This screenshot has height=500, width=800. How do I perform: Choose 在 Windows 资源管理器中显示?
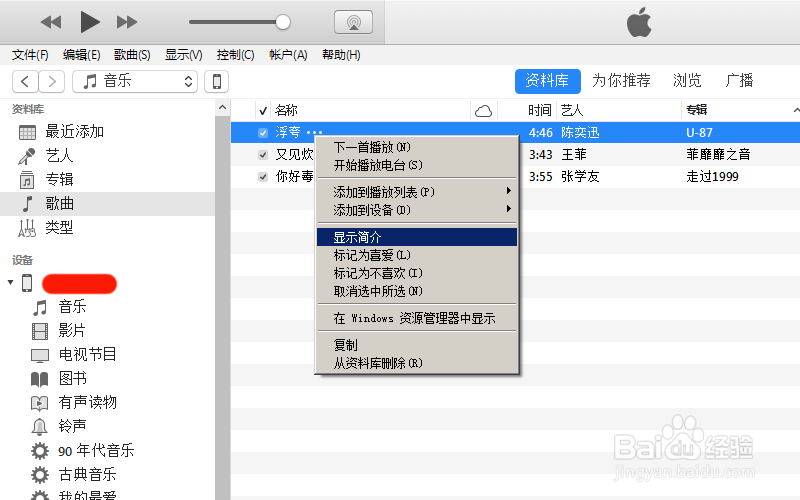tap(417, 318)
